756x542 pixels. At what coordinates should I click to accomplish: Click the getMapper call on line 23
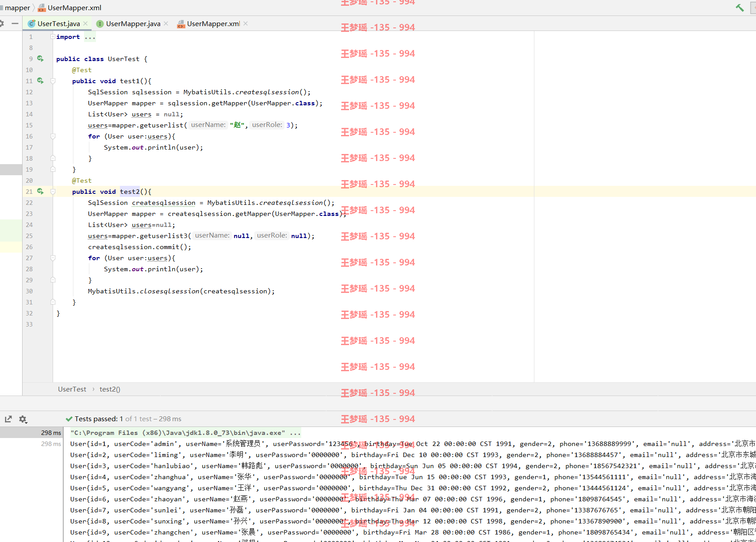pos(253,214)
